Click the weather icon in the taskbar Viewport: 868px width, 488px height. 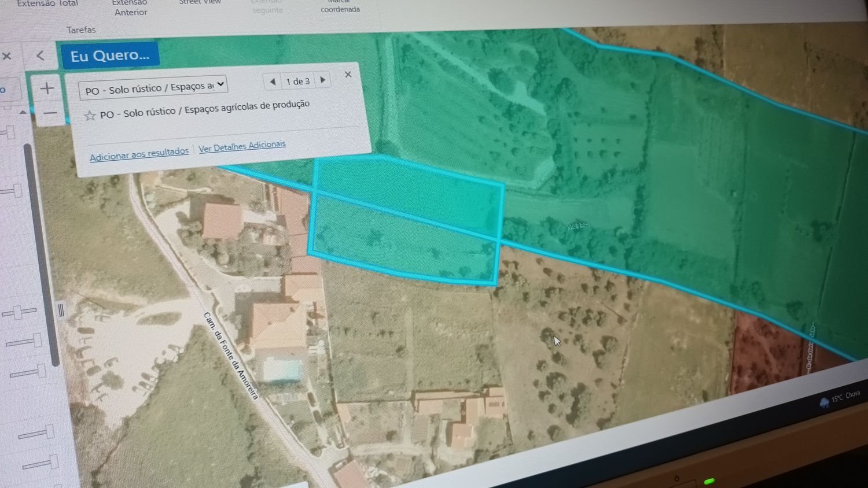(x=824, y=400)
